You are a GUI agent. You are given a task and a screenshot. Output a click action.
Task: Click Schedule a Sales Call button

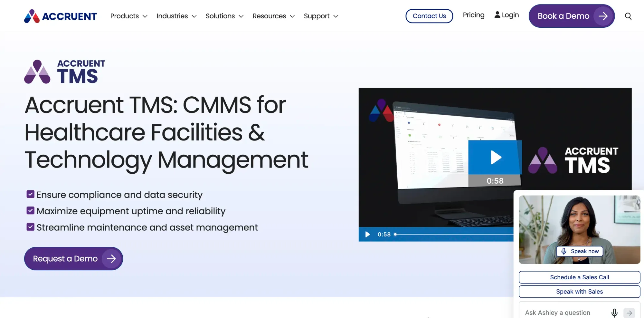[x=579, y=277]
